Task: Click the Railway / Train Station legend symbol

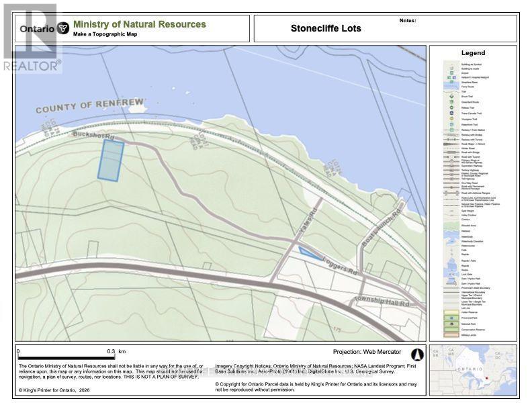Action: point(451,130)
